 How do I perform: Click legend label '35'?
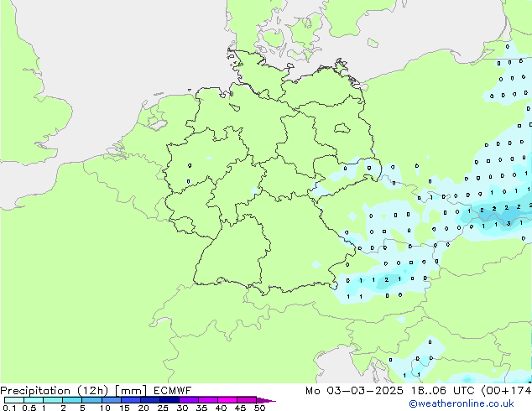click(201, 408)
